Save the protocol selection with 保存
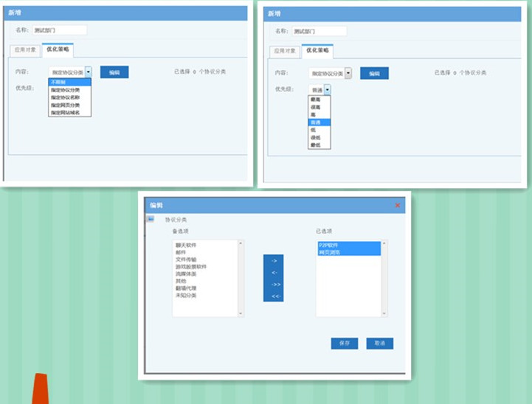Screen dimensions: 532x404 click(x=345, y=344)
